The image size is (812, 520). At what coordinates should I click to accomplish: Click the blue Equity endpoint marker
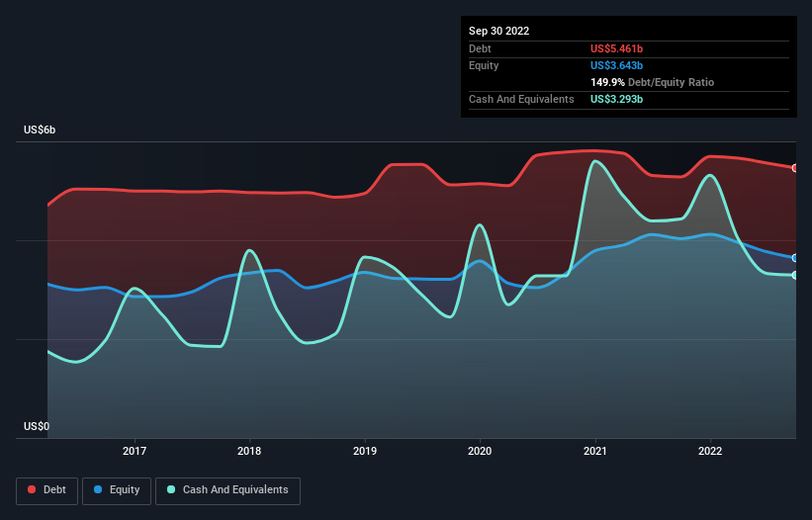(x=795, y=258)
